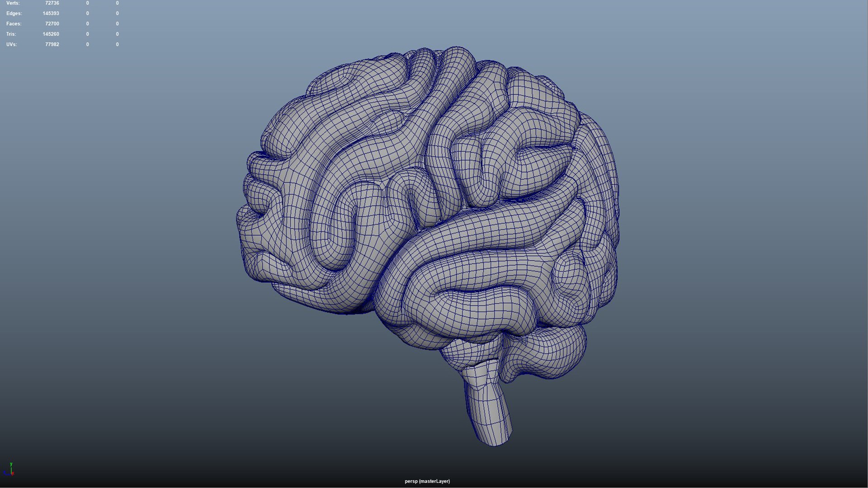The width and height of the screenshot is (868, 488).
Task: Click the Edges count value 145393
Action: pos(51,14)
